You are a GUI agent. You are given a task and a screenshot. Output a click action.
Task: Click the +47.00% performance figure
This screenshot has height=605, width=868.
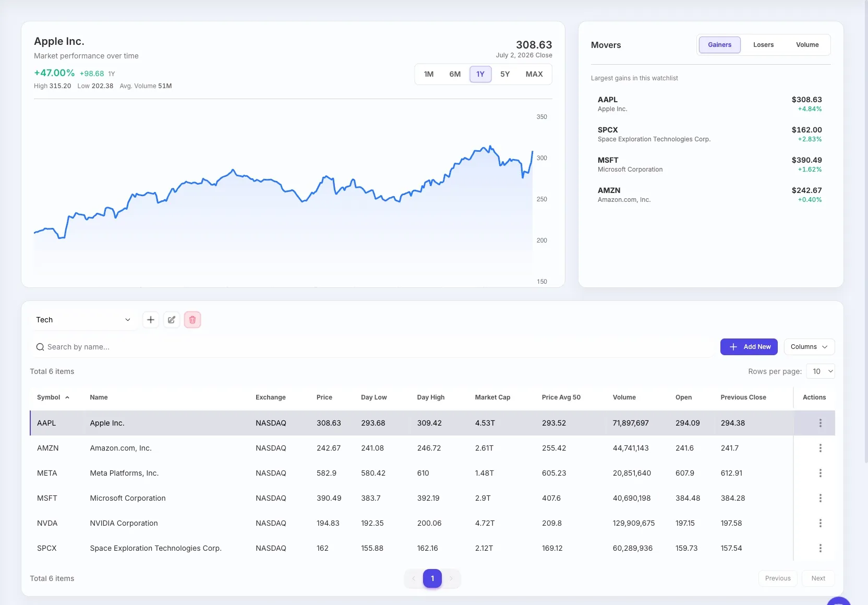pyautogui.click(x=54, y=73)
